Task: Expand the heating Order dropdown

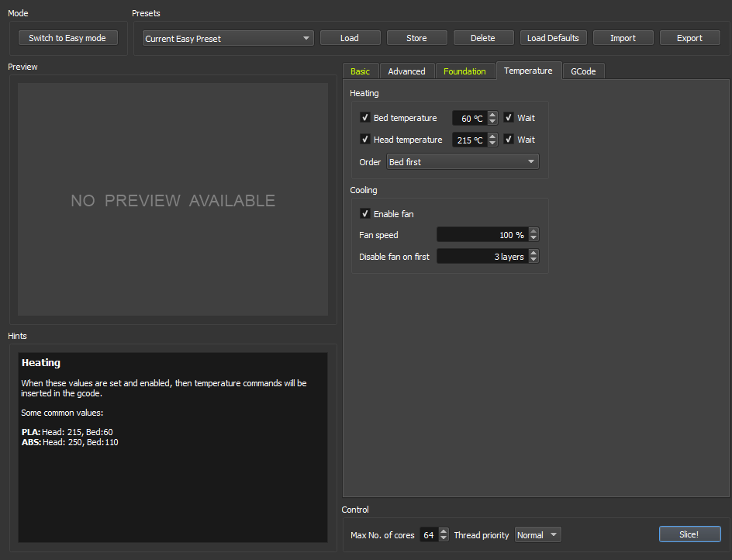Action: pyautogui.click(x=462, y=162)
